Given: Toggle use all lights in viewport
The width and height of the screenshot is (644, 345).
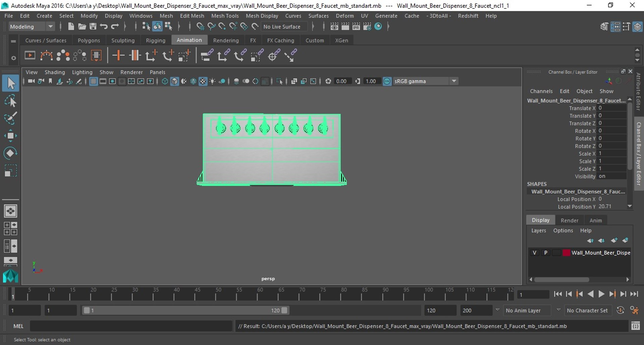Looking at the screenshot, I should click(212, 81).
